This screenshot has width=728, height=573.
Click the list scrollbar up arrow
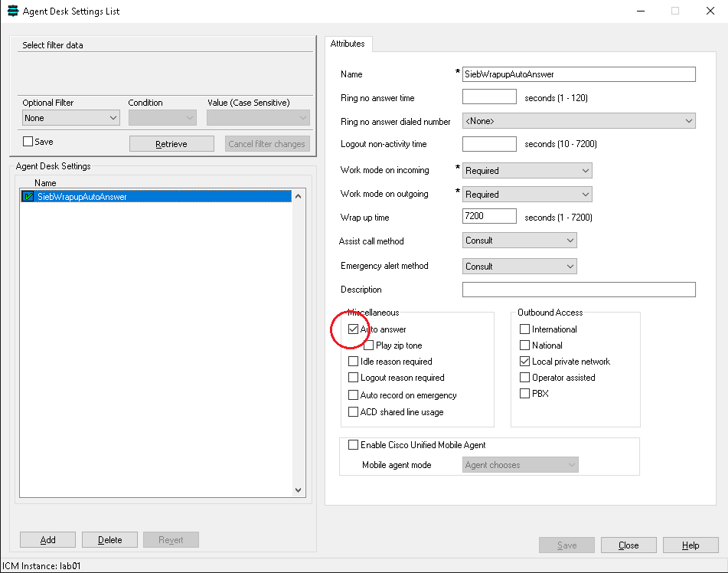click(x=298, y=196)
